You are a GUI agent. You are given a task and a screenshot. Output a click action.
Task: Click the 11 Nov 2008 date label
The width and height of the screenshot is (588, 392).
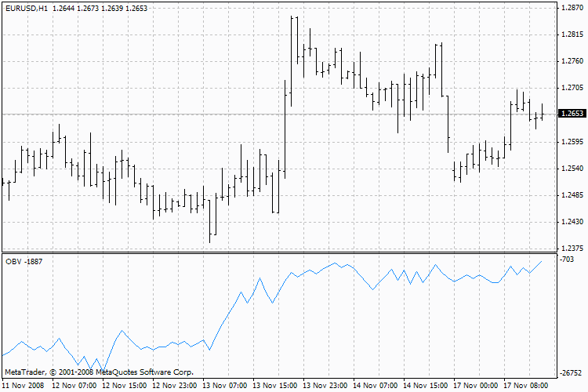pos(24,386)
